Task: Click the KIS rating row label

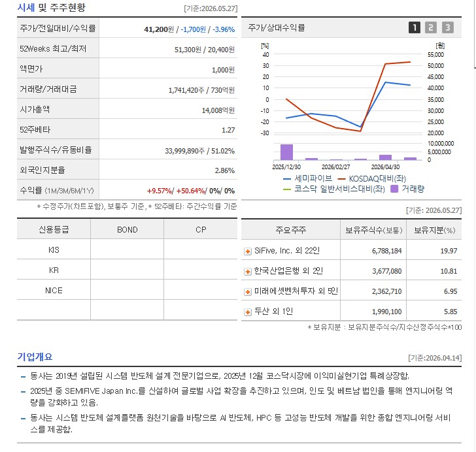Action: pos(54,250)
